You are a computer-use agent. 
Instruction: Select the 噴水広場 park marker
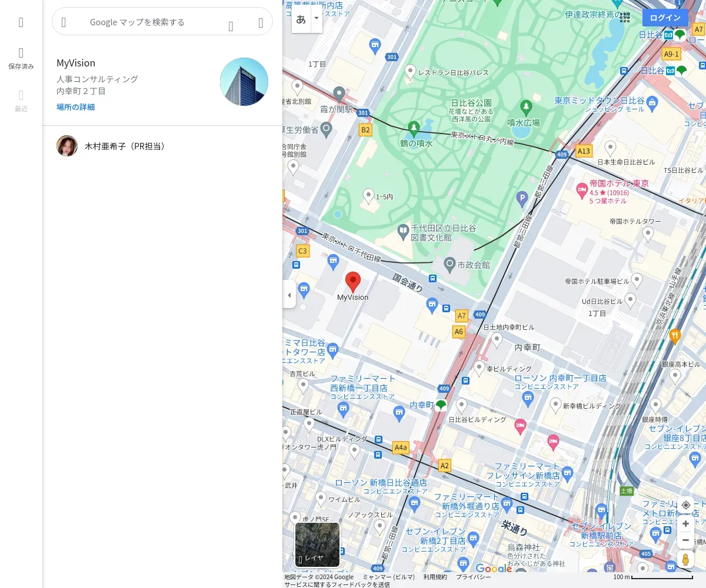[x=527, y=108]
